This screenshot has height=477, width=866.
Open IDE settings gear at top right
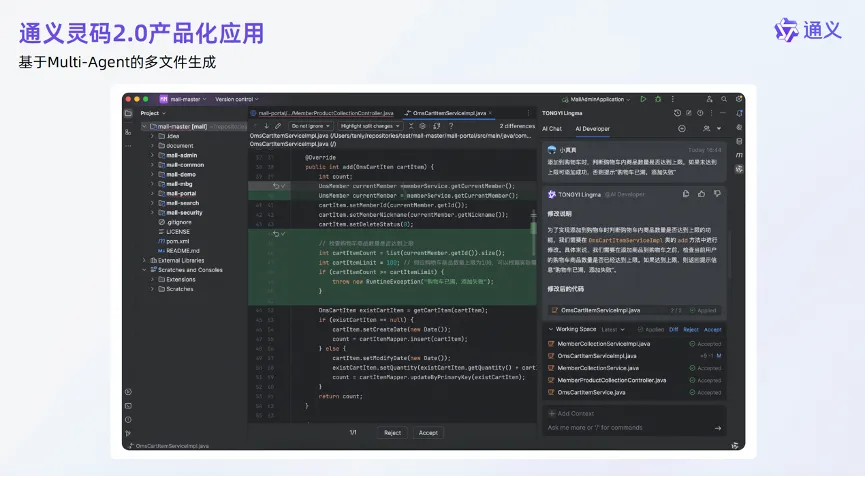738,99
